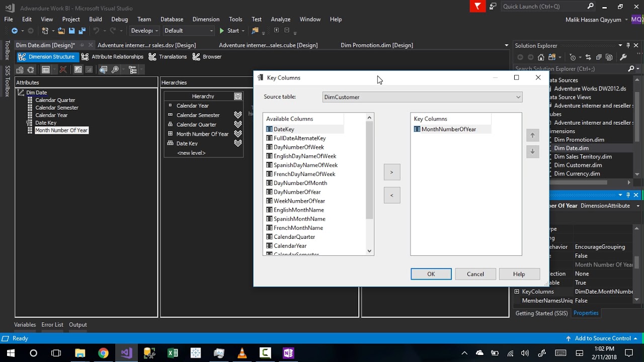This screenshot has height=362, width=644.
Task: Switch to the Attribute Relationships tab
Action: pyautogui.click(x=112, y=57)
